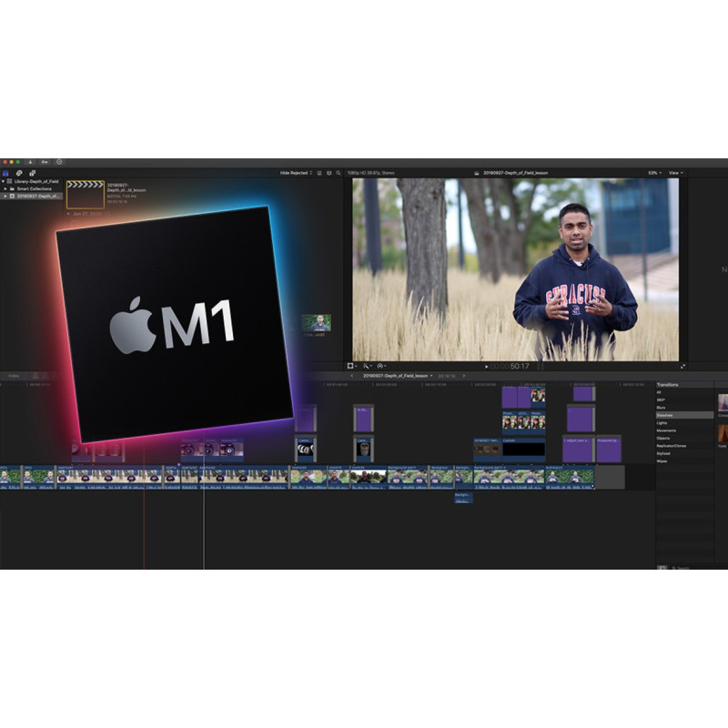Open the View options menu

click(675, 173)
